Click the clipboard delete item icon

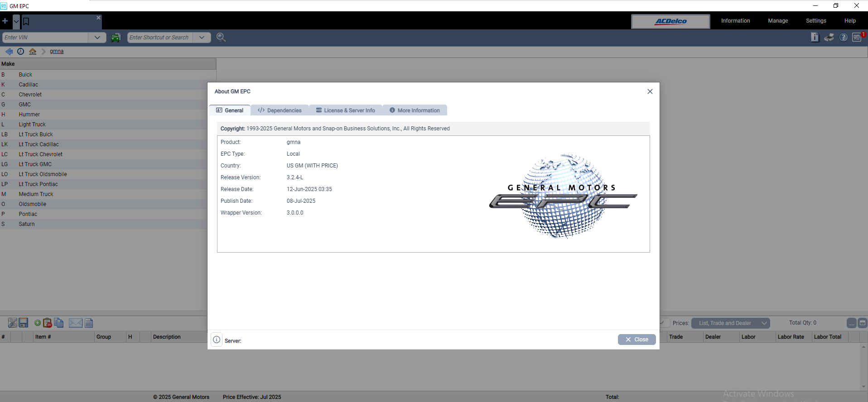pyautogui.click(x=47, y=323)
